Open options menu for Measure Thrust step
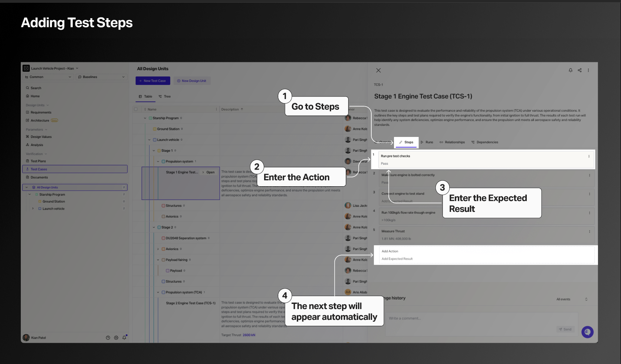This screenshot has height=364, width=621. 589,232
